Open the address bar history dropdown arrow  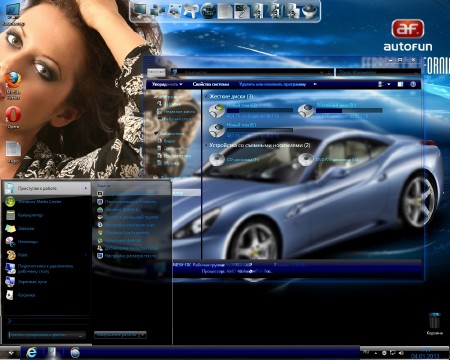(x=322, y=72)
